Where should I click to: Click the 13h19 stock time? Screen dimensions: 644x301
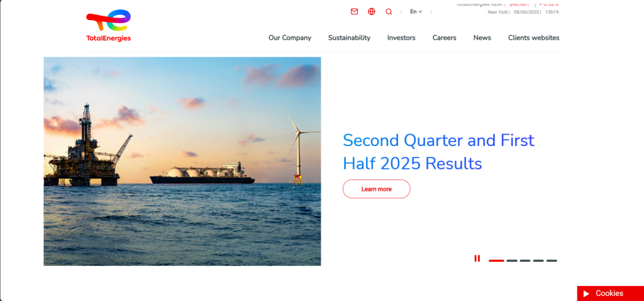point(552,12)
